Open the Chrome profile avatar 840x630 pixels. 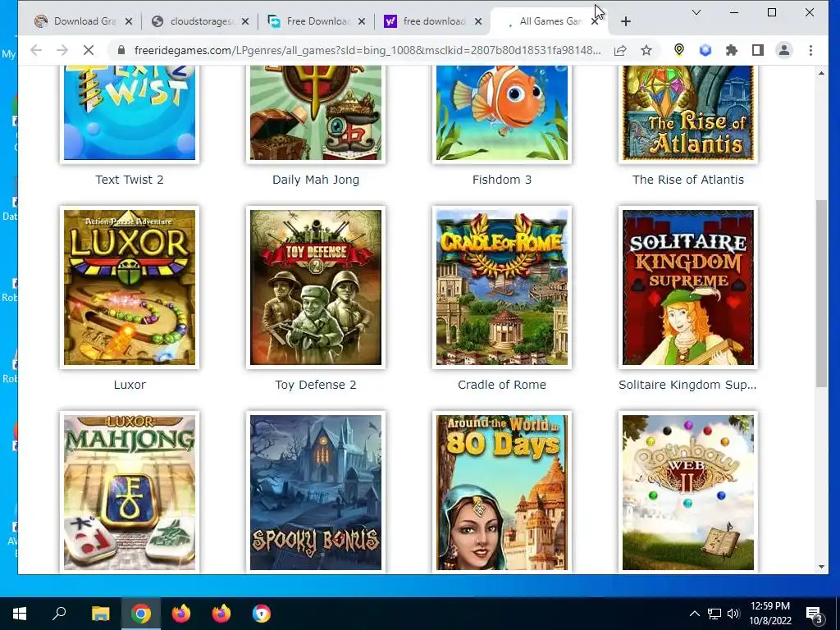(x=783, y=50)
